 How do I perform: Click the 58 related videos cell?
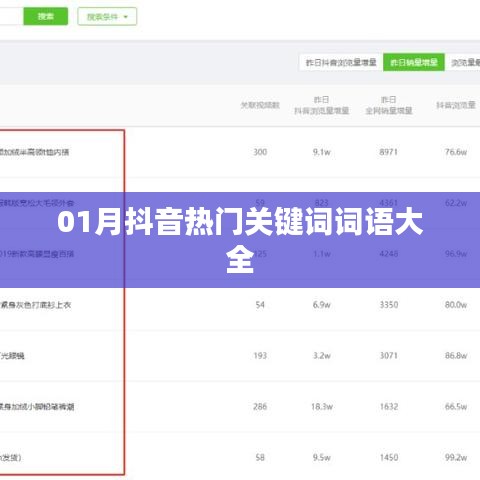[x=260, y=458]
